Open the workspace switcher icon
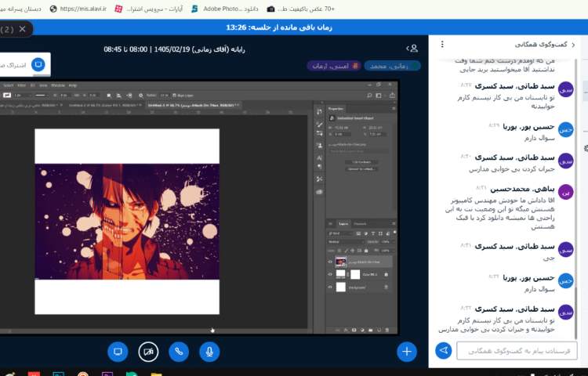This screenshot has width=588, height=376. coord(380,96)
